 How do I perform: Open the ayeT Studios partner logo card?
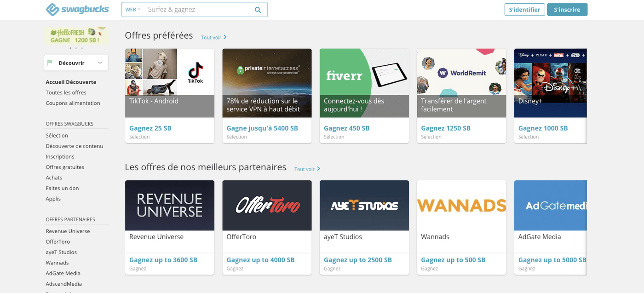[x=364, y=205]
